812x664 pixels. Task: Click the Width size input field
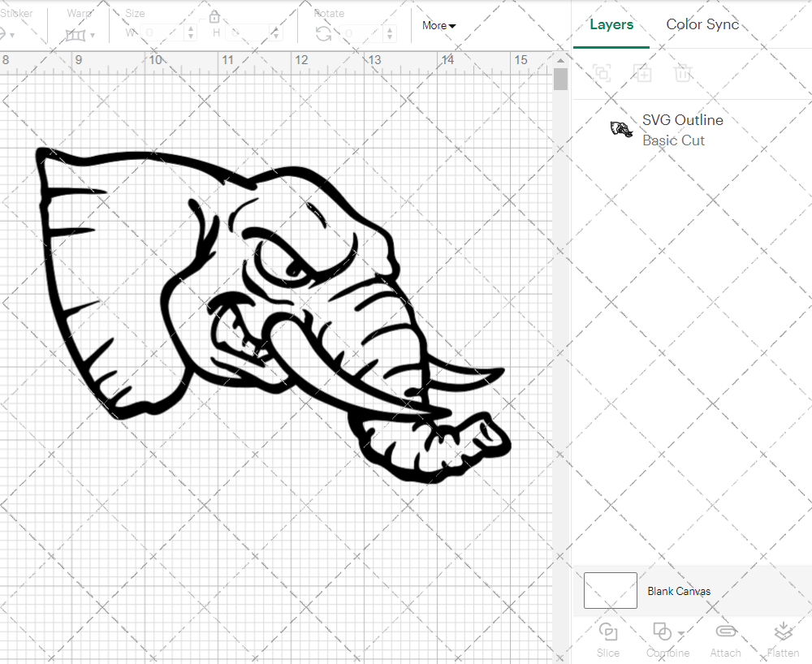pos(162,33)
